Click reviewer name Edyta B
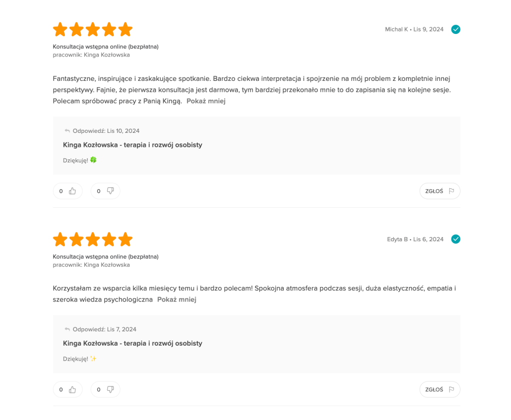 pos(397,239)
